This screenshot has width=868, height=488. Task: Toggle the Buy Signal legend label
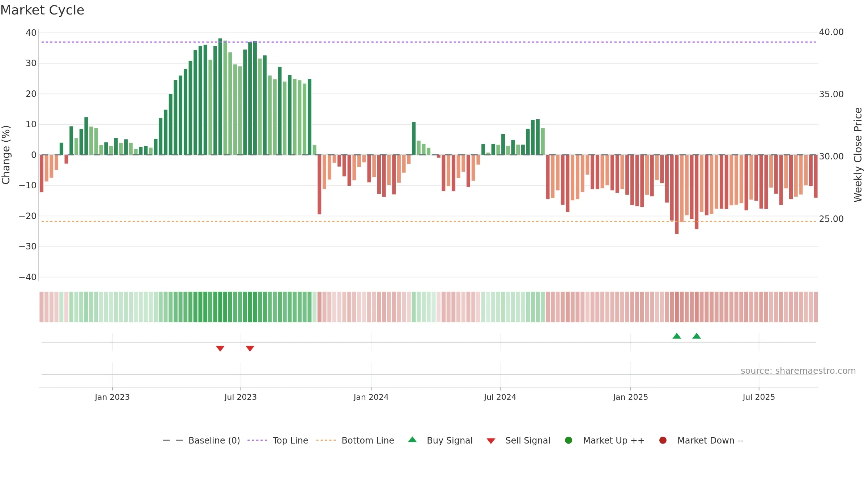(450, 440)
